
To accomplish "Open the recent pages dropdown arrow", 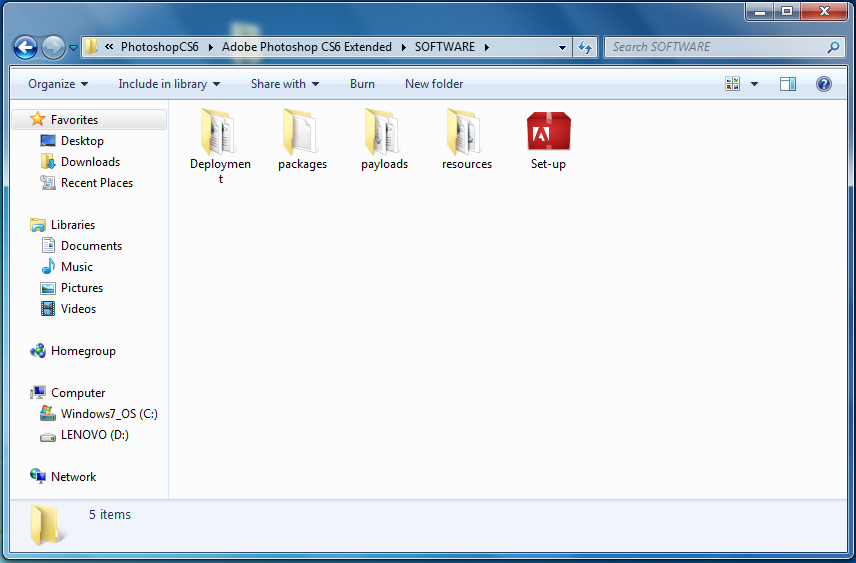I will point(73,48).
